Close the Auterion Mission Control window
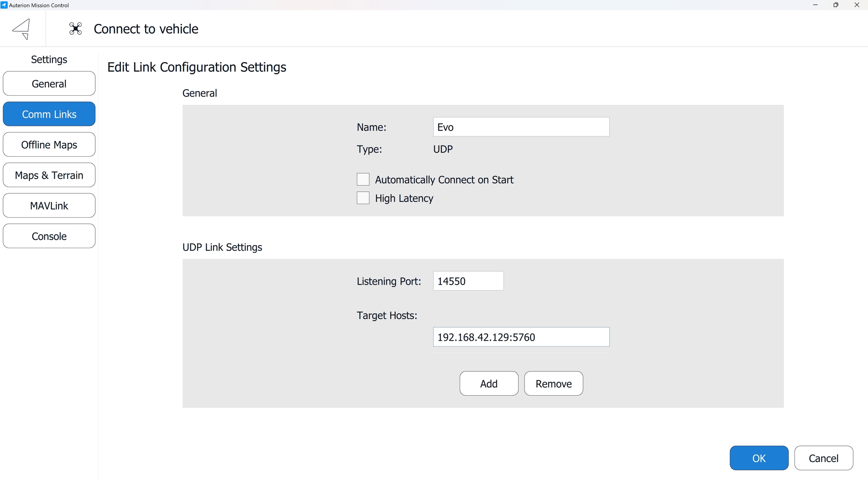Image resolution: width=868 pixels, height=488 pixels. pos(857,5)
